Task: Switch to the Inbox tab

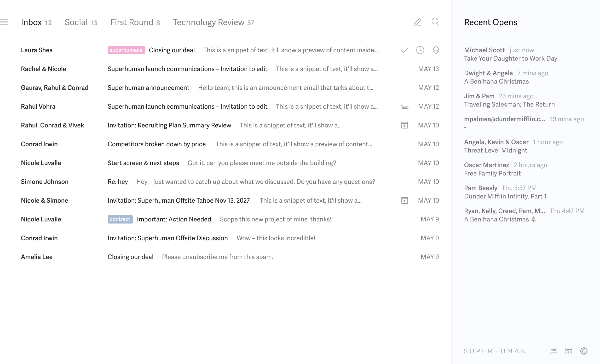Action: pos(36,22)
